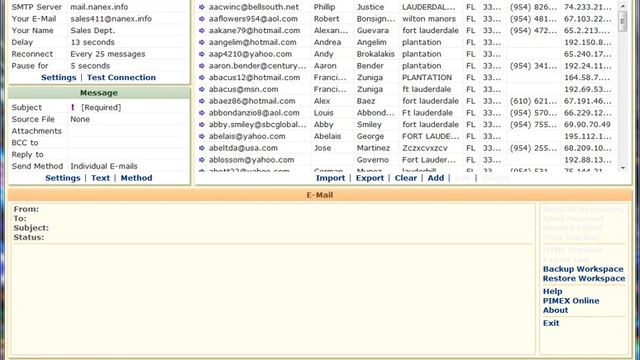Click the recipient list scroll up arrow
640x360 pixels.
click(622, 6)
